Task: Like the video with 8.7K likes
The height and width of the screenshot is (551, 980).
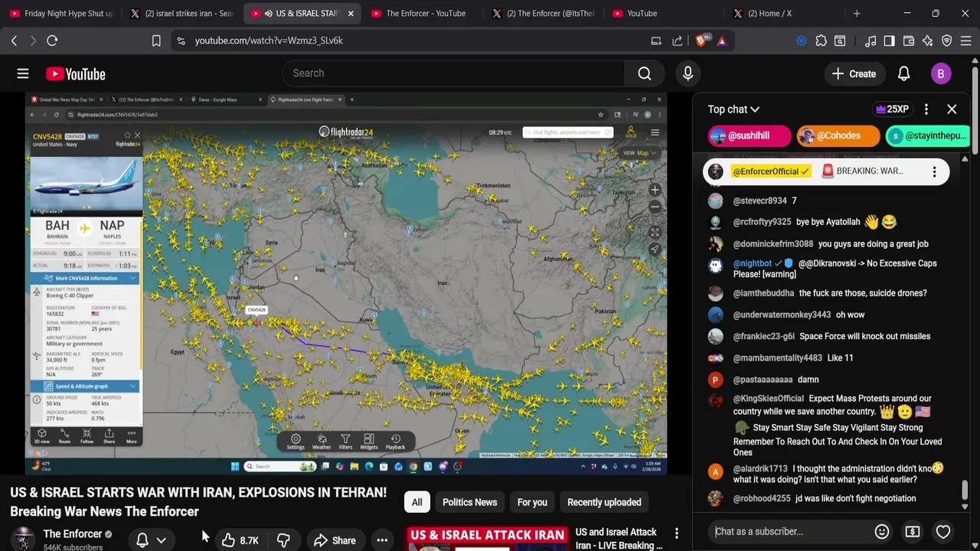Action: click(241, 540)
